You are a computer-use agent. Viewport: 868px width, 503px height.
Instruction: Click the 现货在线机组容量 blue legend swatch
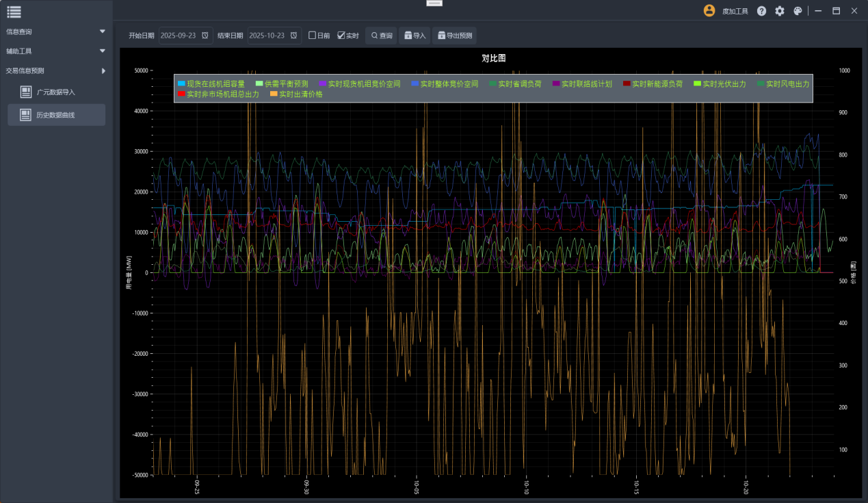(x=181, y=83)
